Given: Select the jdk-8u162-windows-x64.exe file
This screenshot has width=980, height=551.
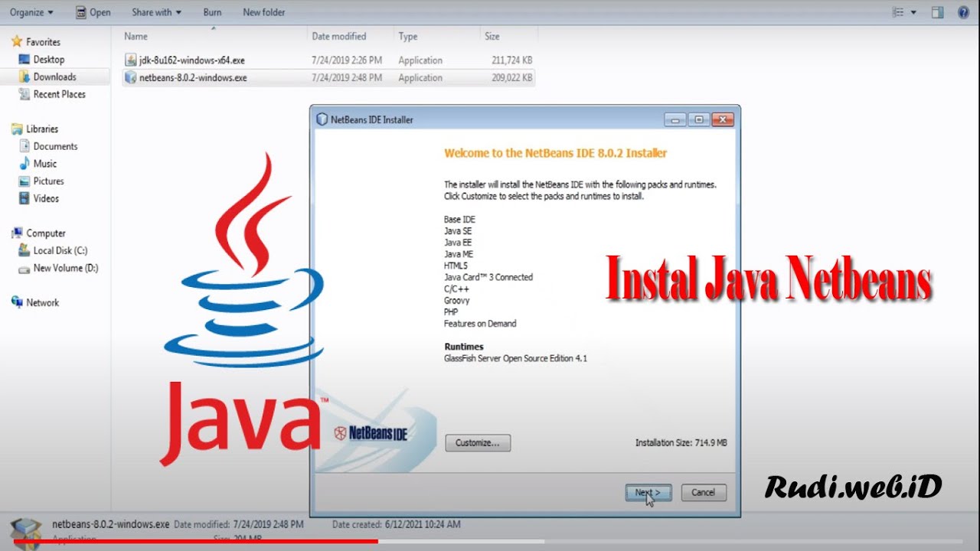Looking at the screenshot, I should 191,60.
